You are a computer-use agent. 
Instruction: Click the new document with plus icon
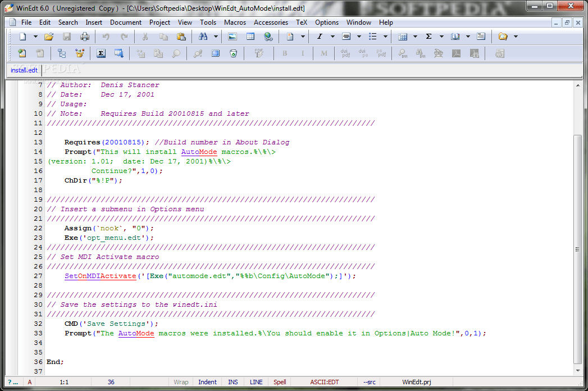(22, 54)
